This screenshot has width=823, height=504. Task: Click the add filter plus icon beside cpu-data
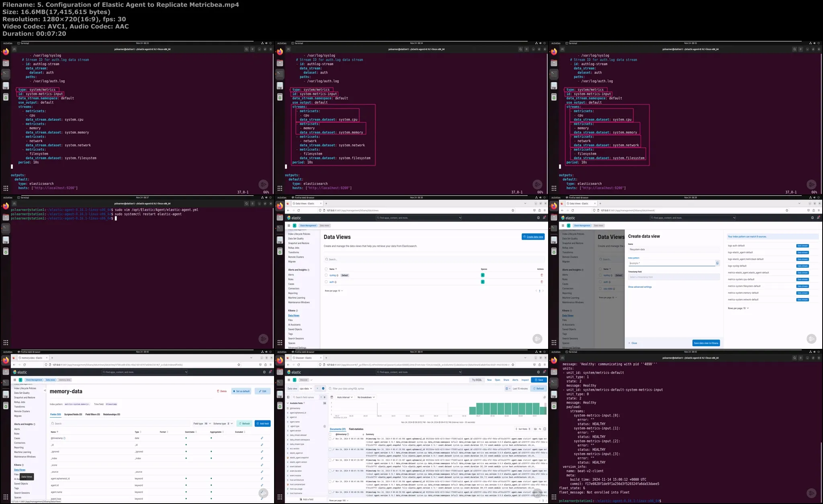pyautogui.click(x=323, y=389)
